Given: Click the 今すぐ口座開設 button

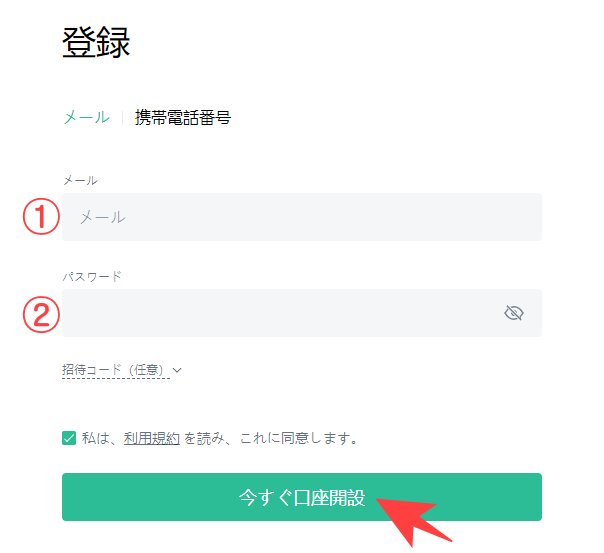Looking at the screenshot, I should (x=302, y=497).
